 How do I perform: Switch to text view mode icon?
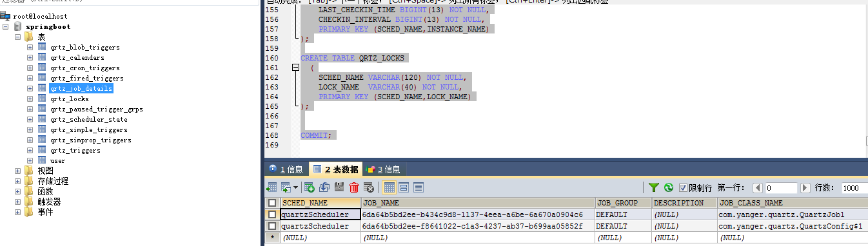tap(419, 187)
